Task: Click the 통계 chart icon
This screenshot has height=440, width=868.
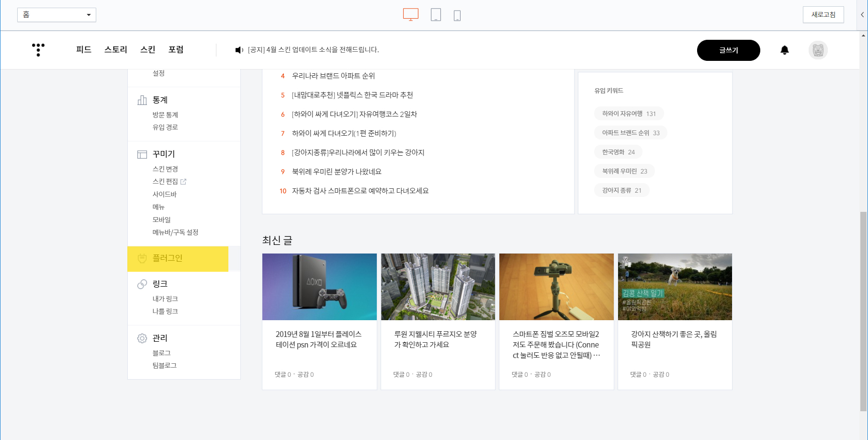Action: [x=142, y=100]
